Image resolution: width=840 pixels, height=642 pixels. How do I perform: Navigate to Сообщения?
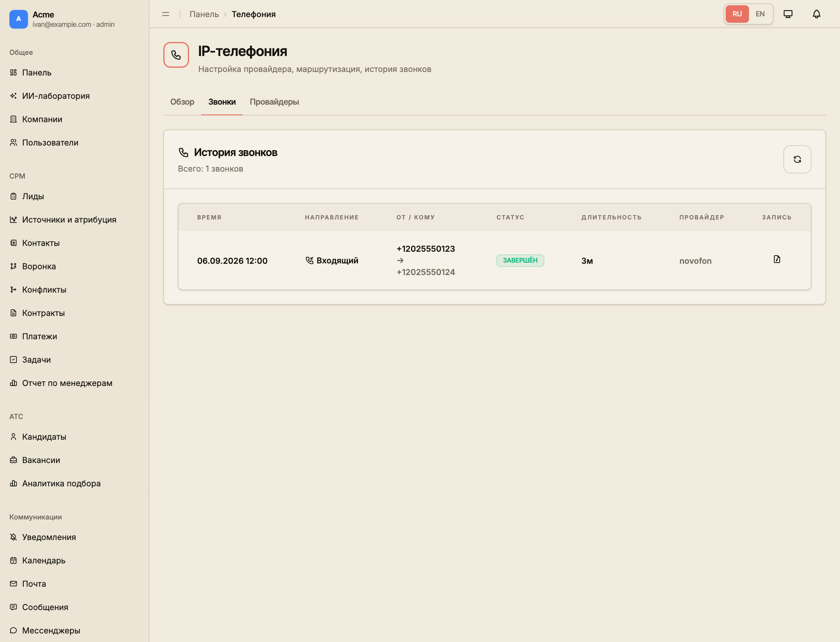coord(74,607)
